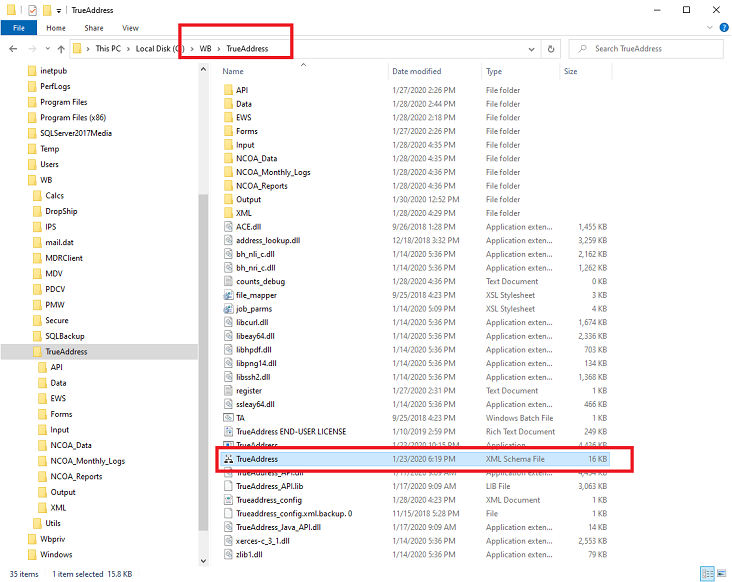
Task: Select the bh_nli_c.dll file row
Action: tap(416, 254)
